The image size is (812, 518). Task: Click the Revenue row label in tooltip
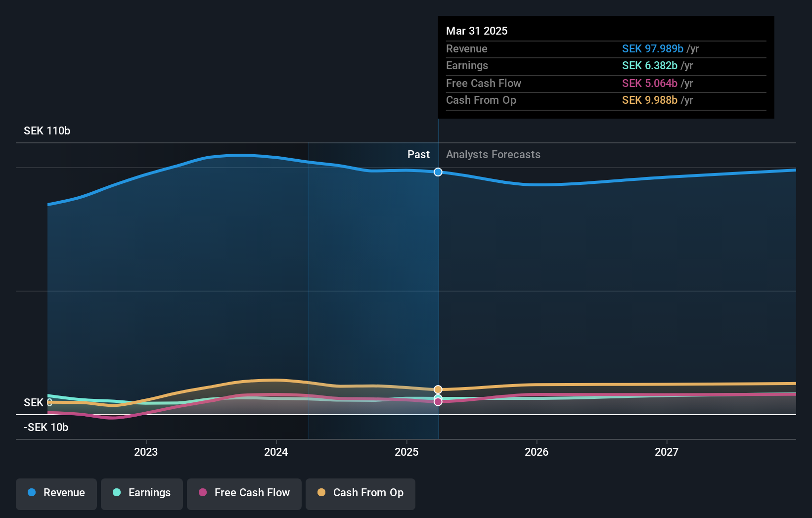click(466, 48)
